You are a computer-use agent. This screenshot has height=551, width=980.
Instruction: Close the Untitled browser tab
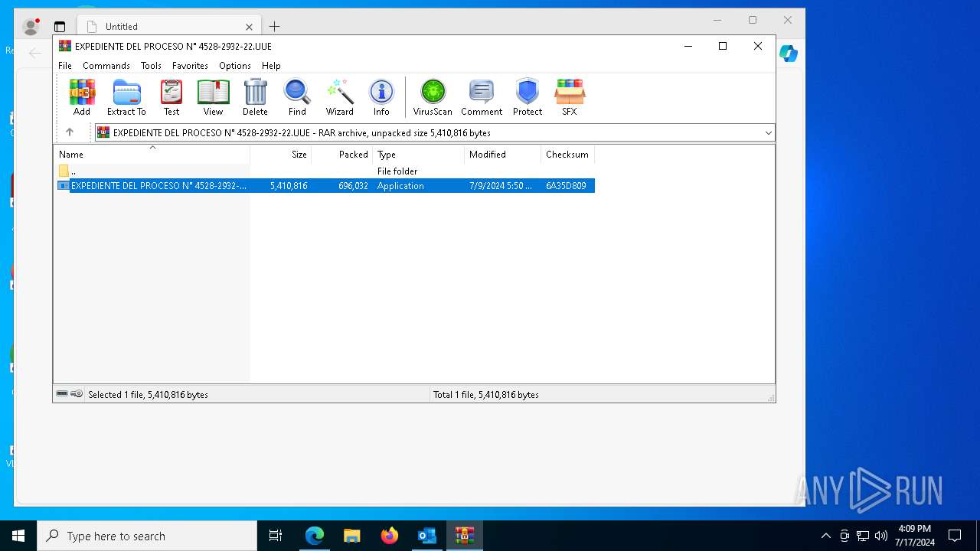point(250,27)
